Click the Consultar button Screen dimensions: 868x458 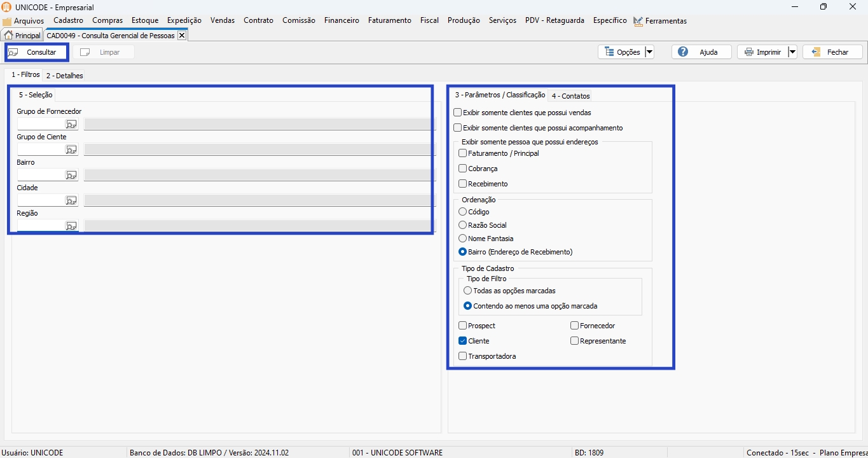coord(36,52)
